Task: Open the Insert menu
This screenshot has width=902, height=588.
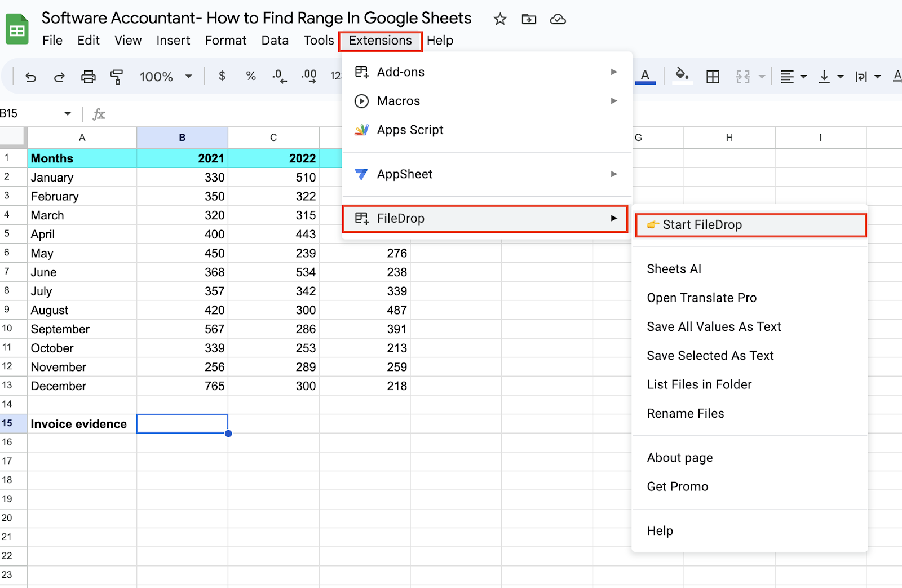Action: 173,41
